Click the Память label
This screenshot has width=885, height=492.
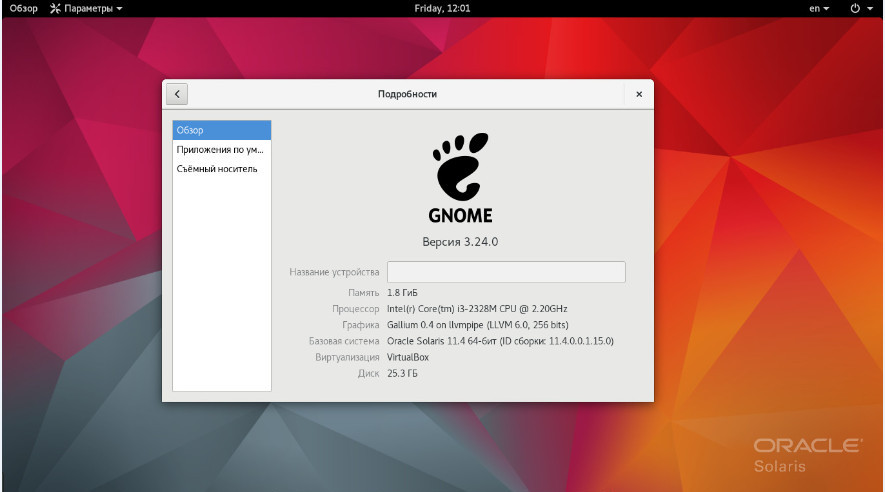click(x=363, y=293)
